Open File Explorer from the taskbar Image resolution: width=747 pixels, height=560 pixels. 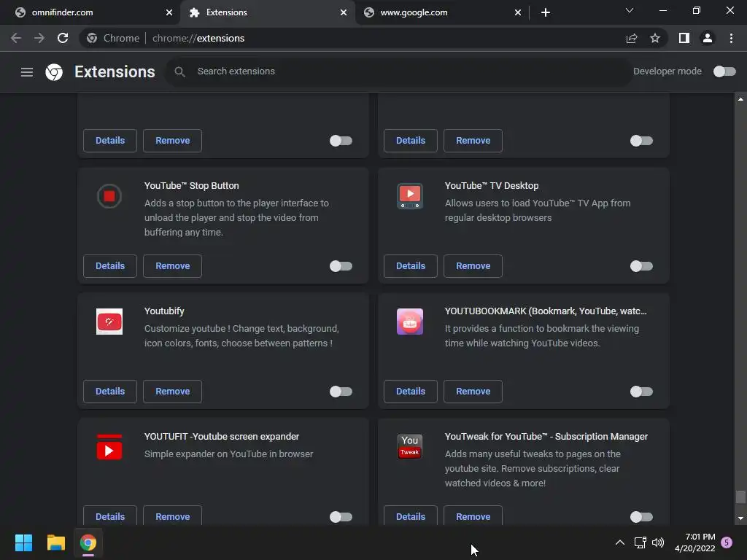[x=55, y=542]
